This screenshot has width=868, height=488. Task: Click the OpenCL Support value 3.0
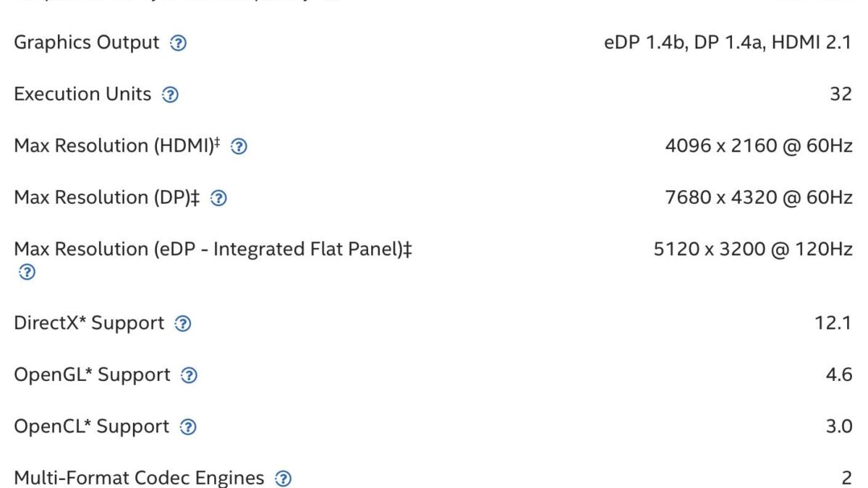(x=841, y=427)
